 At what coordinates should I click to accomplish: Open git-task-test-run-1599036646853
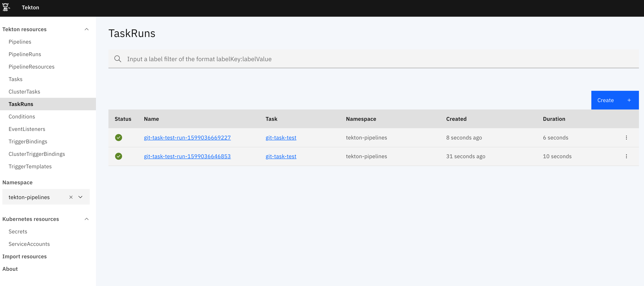[x=187, y=156]
